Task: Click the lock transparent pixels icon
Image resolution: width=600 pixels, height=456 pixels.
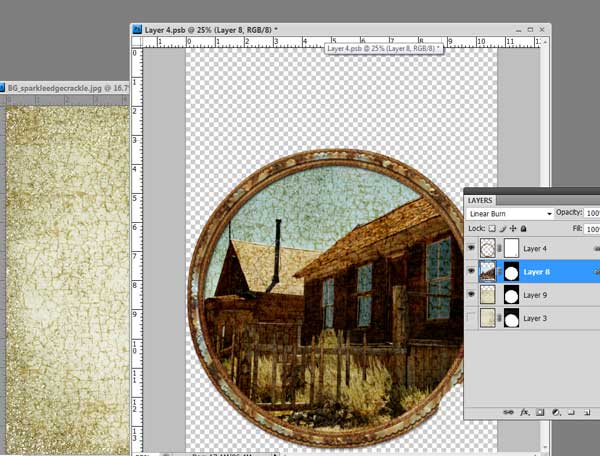Action: (x=492, y=228)
